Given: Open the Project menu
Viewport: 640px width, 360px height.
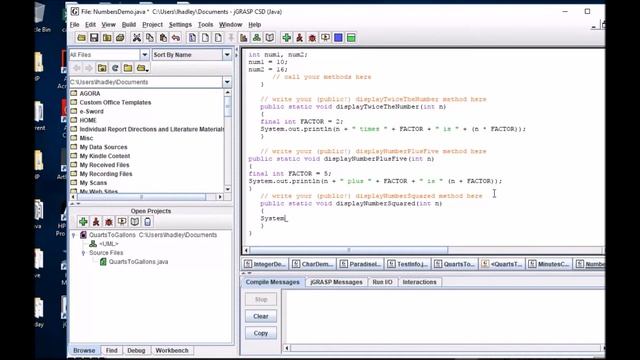Looking at the screenshot, I should [x=152, y=25].
